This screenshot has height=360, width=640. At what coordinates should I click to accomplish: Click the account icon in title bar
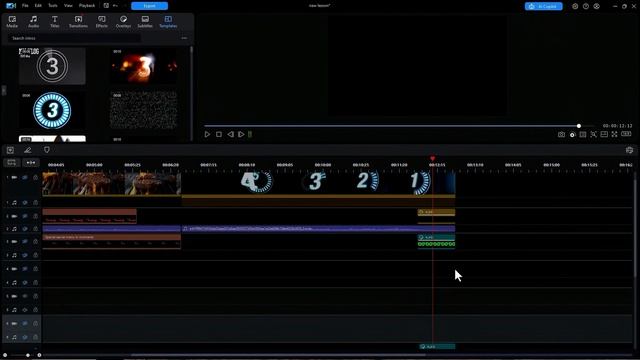[x=596, y=6]
